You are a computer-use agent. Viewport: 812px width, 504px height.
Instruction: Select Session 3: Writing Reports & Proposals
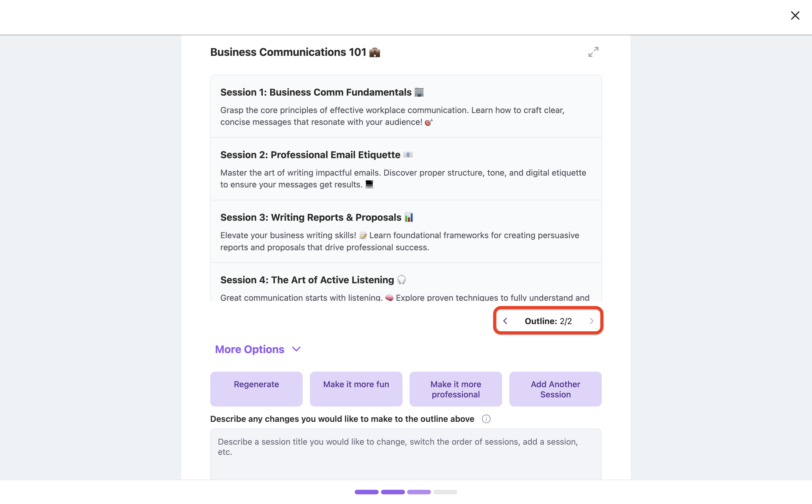(x=406, y=232)
